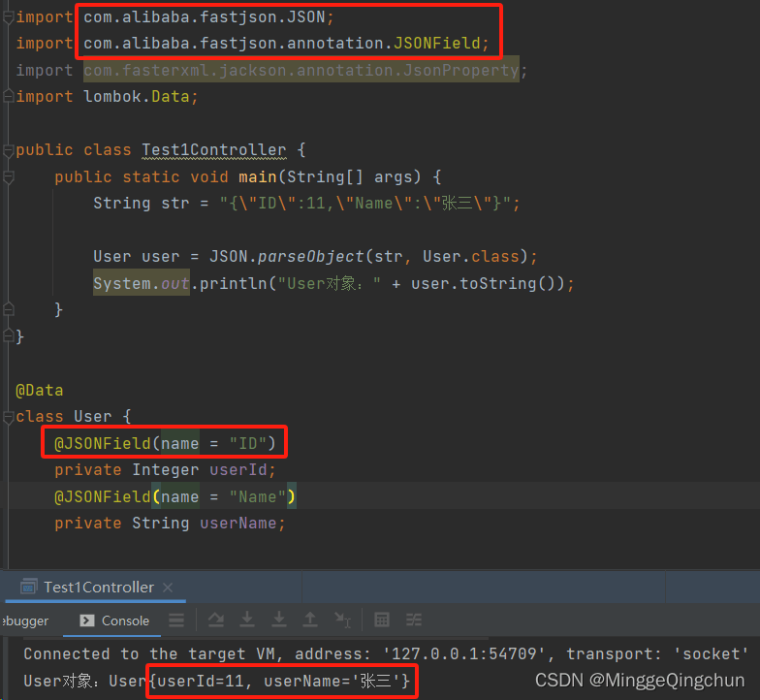Click the parseObject method call
Viewport: 760px width, 700px height.
pyautogui.click(x=310, y=256)
